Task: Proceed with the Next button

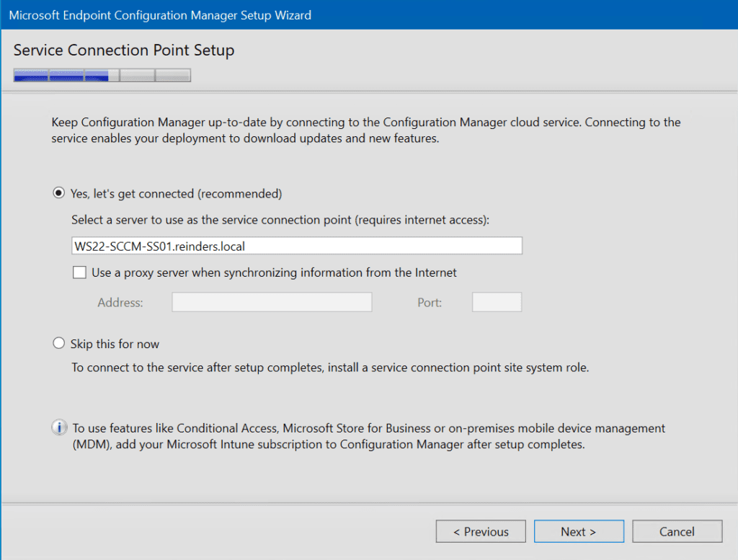Action: coord(579,531)
